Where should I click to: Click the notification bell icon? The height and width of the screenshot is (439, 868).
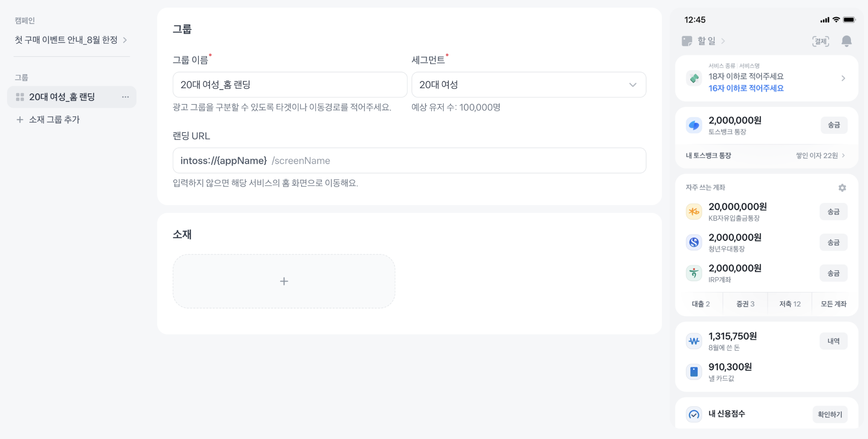tap(846, 41)
